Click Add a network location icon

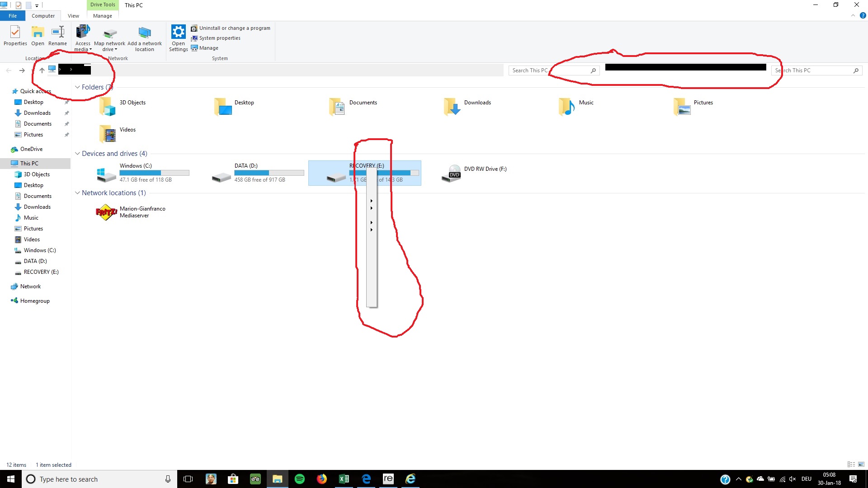[145, 38]
